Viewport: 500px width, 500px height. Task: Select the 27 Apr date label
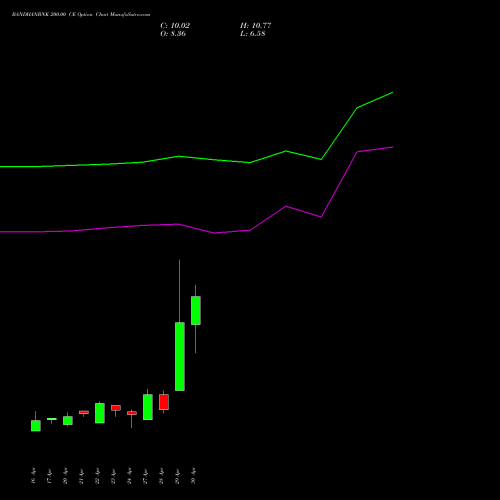(x=145, y=476)
